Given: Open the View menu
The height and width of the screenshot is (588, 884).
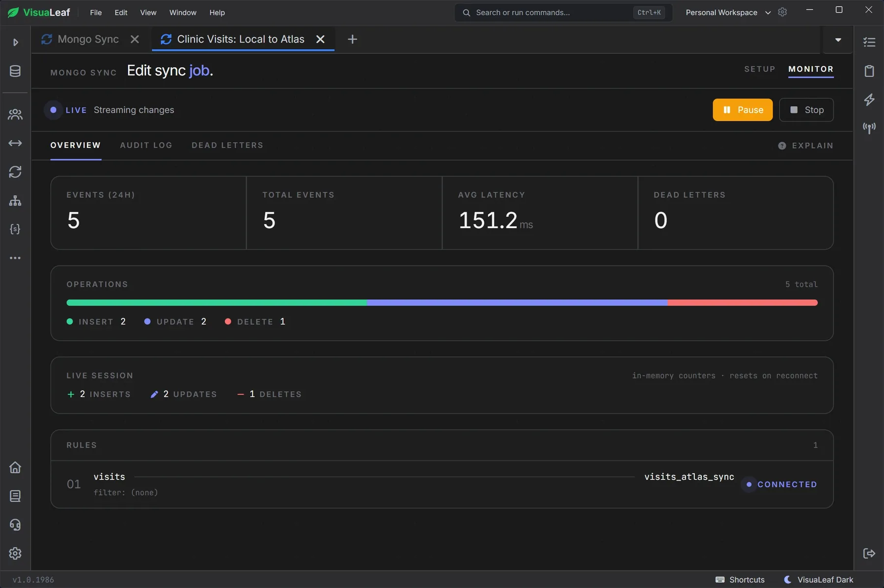Looking at the screenshot, I should click(x=148, y=12).
